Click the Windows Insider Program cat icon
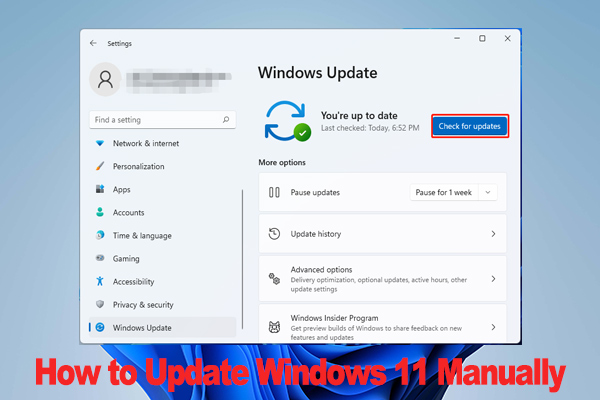This screenshot has height=400, width=600. pos(274,327)
